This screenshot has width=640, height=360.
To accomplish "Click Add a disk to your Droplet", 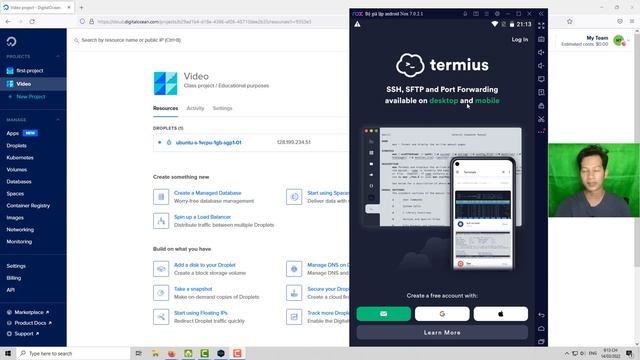I will (204, 265).
